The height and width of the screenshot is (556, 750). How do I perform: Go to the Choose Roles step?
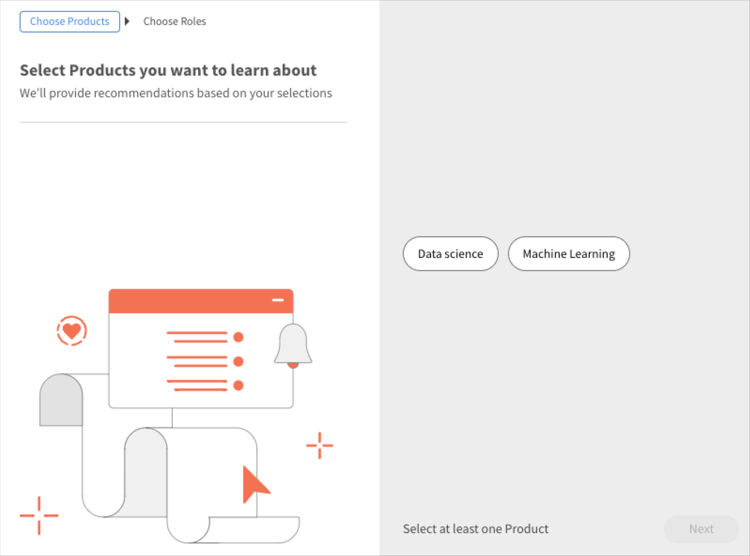(175, 22)
